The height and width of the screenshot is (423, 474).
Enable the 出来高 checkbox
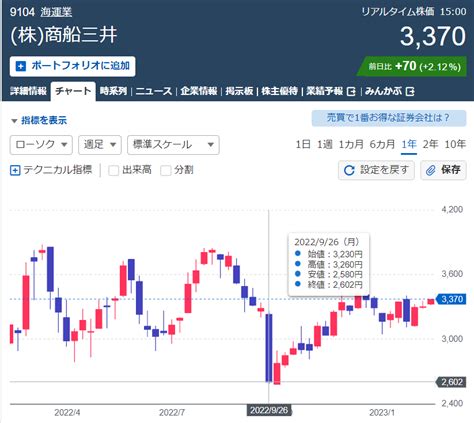tap(113, 170)
